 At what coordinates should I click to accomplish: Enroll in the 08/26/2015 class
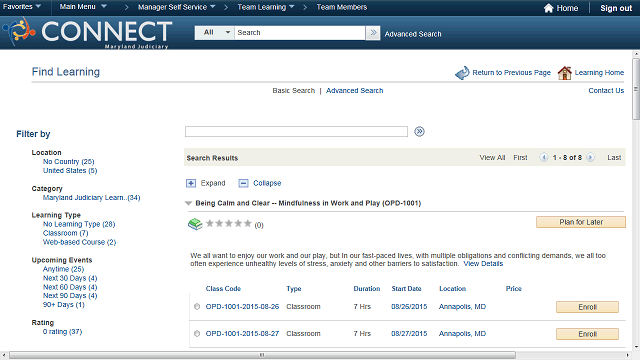pos(587,307)
